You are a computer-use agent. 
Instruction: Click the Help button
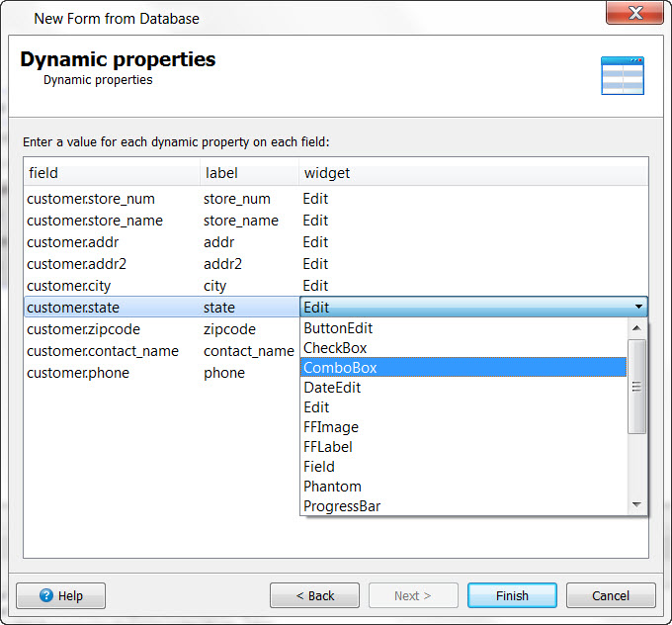coord(60,595)
